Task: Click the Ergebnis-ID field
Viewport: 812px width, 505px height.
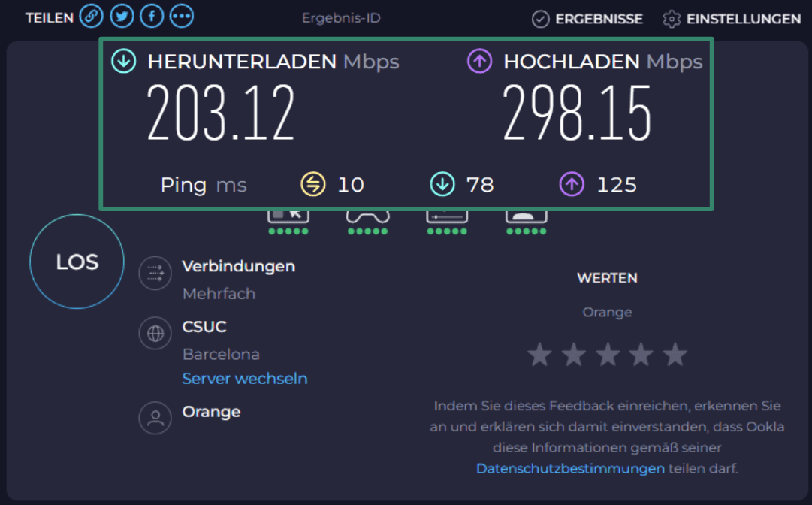Action: click(x=341, y=17)
